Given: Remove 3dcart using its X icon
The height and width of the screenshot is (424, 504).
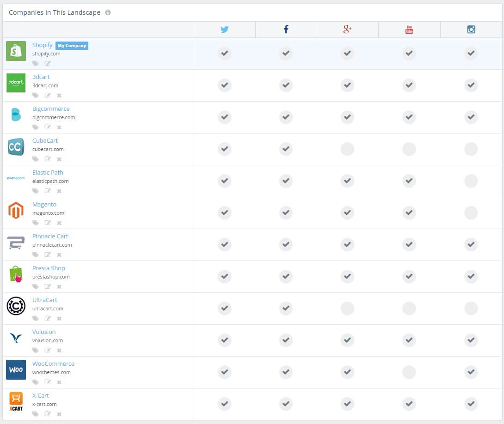Looking at the screenshot, I should [x=59, y=95].
